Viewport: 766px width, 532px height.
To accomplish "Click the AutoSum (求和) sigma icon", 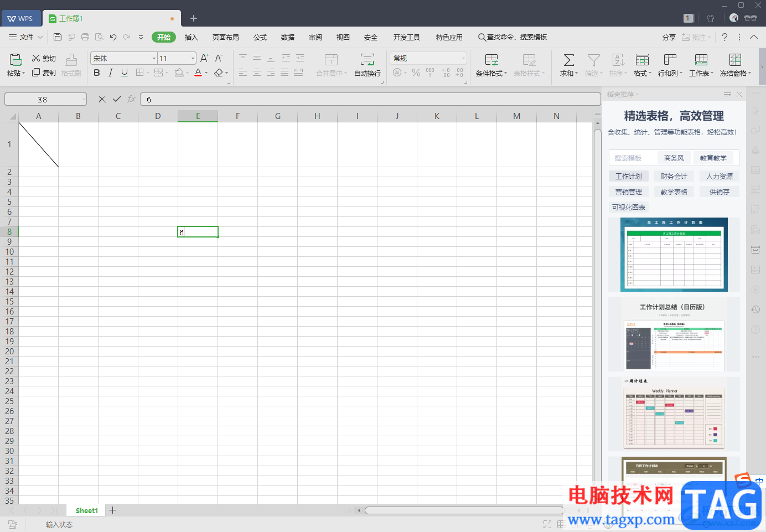I will (x=569, y=60).
